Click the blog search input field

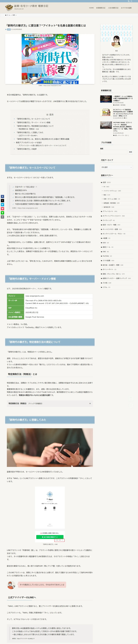(x=114, y=152)
